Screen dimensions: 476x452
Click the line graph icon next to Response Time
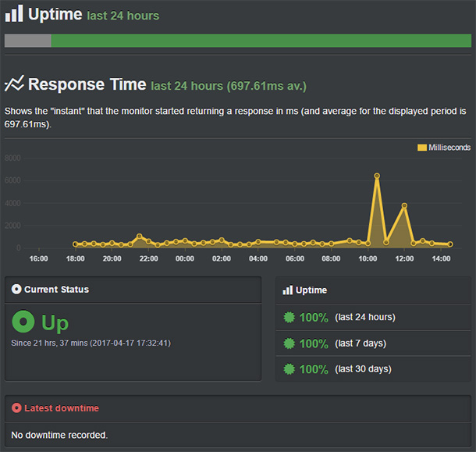pos(14,84)
